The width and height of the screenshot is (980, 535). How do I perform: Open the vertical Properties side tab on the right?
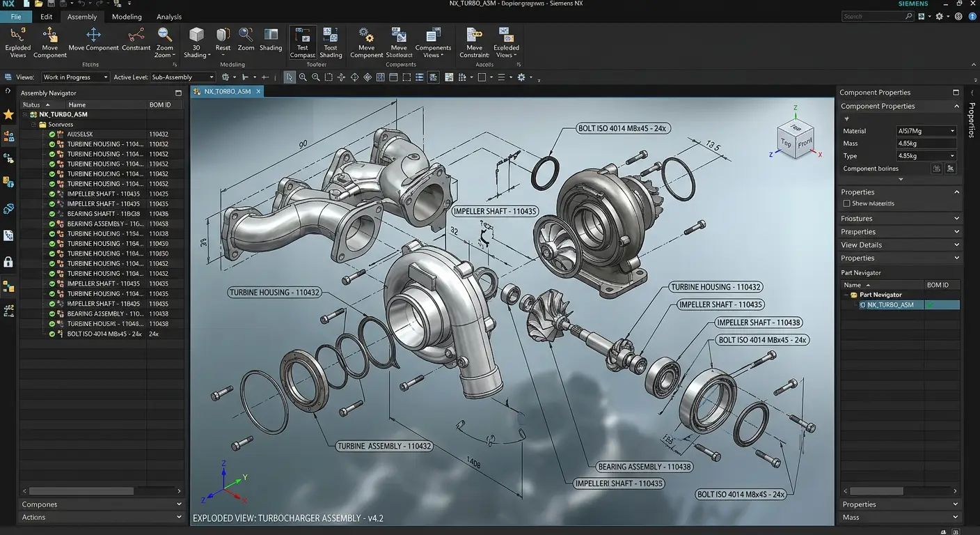[x=972, y=120]
